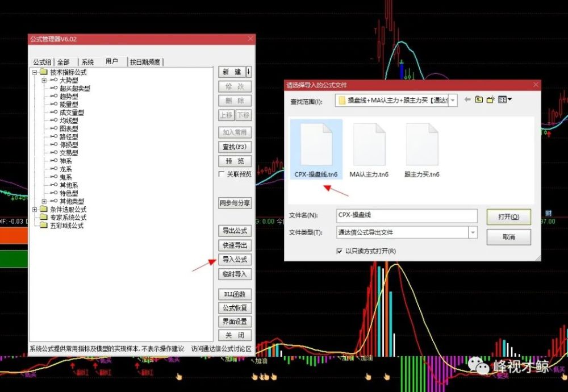Switch to the 系统 tab

click(x=87, y=62)
